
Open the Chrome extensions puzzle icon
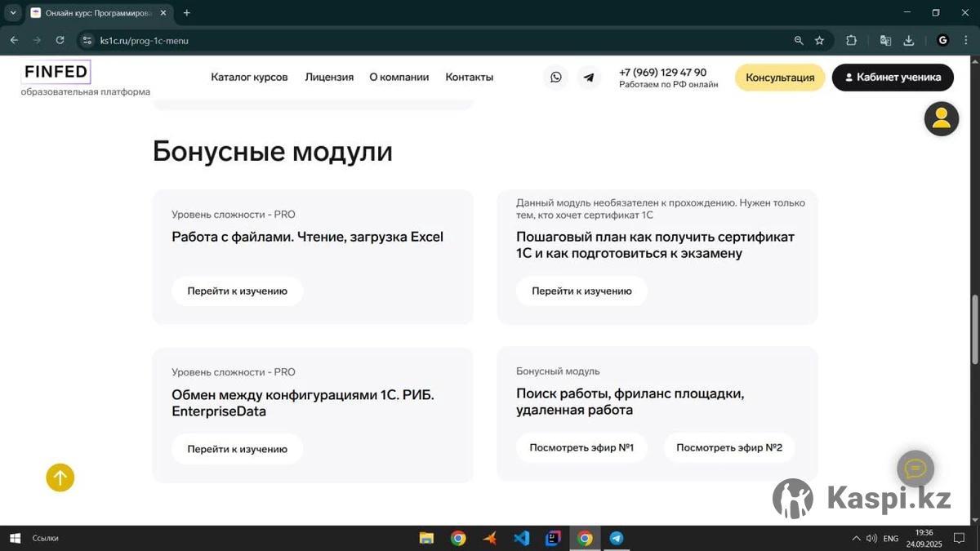click(x=851, y=40)
